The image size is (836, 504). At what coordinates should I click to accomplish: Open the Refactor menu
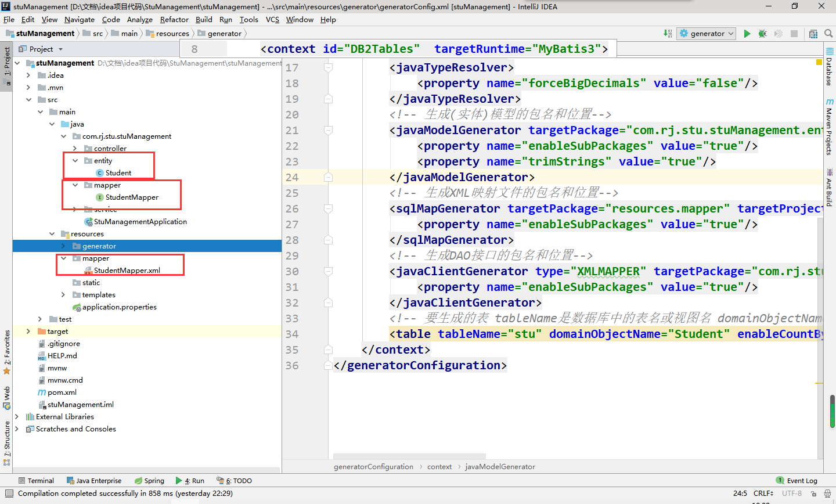pyautogui.click(x=174, y=19)
